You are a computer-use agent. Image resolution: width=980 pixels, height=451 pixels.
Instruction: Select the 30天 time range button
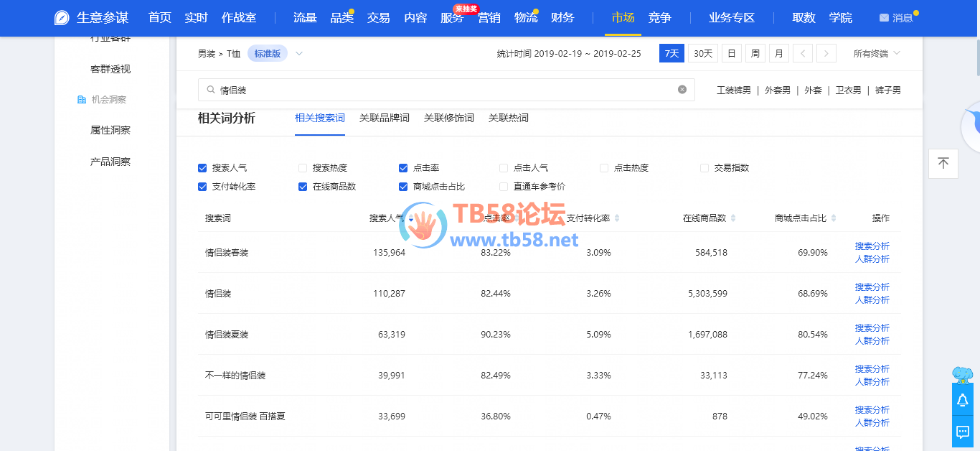(x=702, y=53)
